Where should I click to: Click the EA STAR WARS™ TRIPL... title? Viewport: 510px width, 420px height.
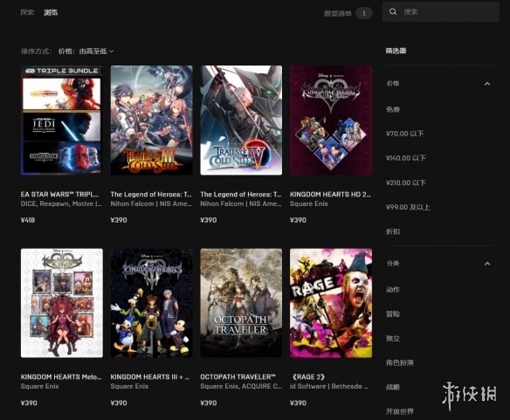(60, 194)
